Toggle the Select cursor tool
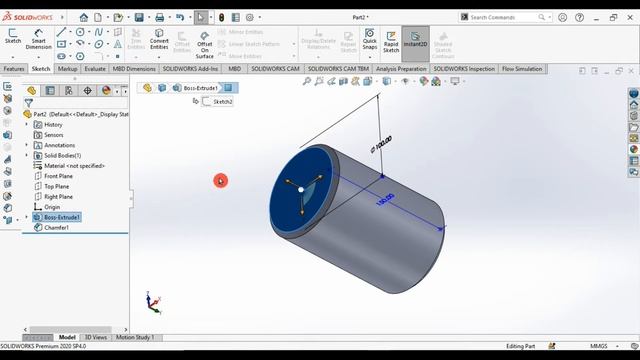Screen dimensions: 640x360 201,18
